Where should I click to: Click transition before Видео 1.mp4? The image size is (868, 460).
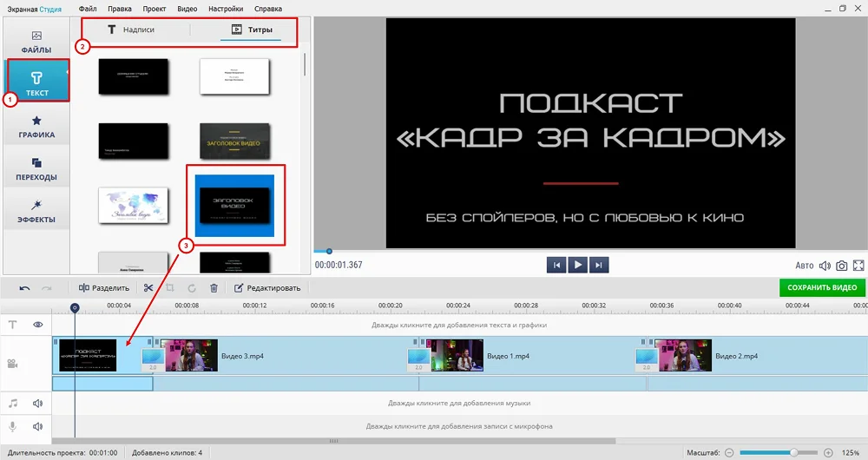pyautogui.click(x=418, y=360)
